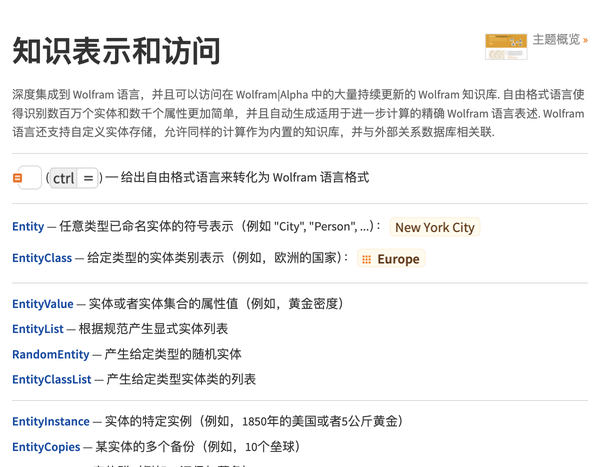This screenshot has height=467, width=600.
Task: Open the EntityList function link
Action: click(x=38, y=329)
